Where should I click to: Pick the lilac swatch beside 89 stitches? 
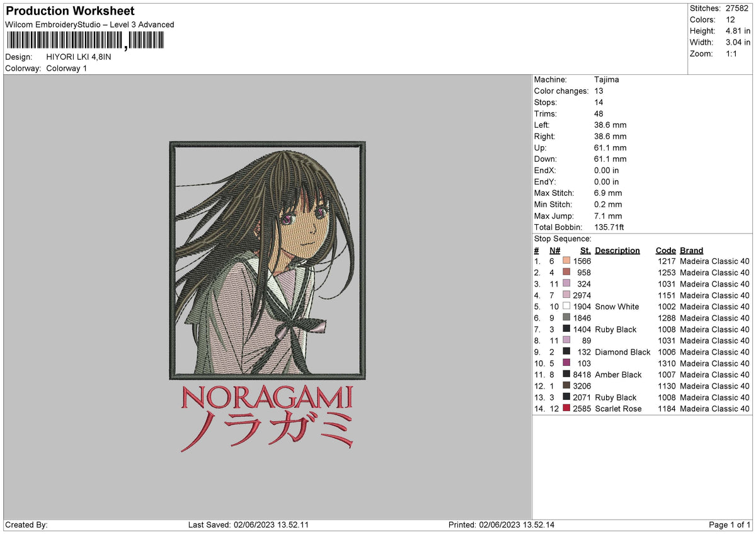[566, 340]
